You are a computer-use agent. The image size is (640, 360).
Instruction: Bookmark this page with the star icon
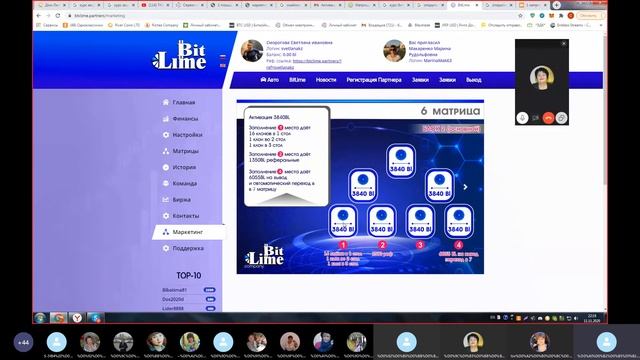520,16
